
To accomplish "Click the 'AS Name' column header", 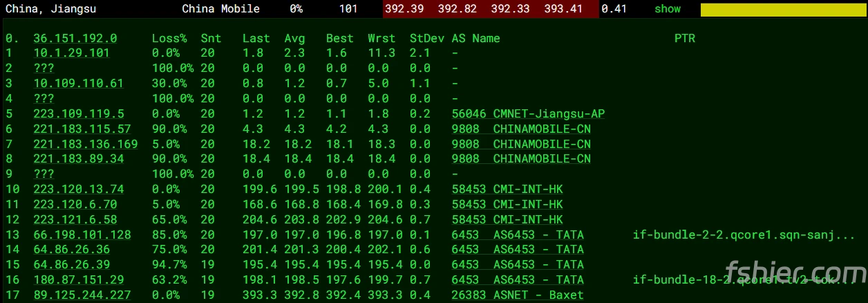I will (475, 39).
